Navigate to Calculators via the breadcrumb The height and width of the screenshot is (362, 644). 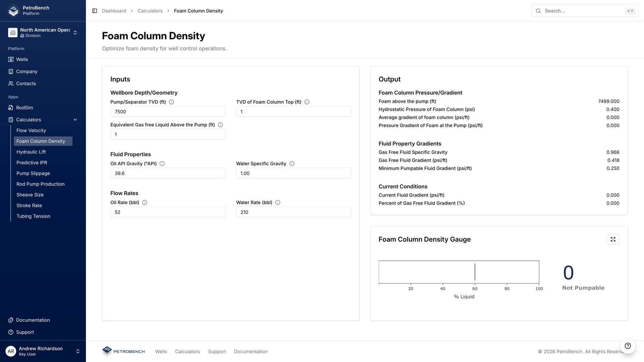click(x=150, y=11)
